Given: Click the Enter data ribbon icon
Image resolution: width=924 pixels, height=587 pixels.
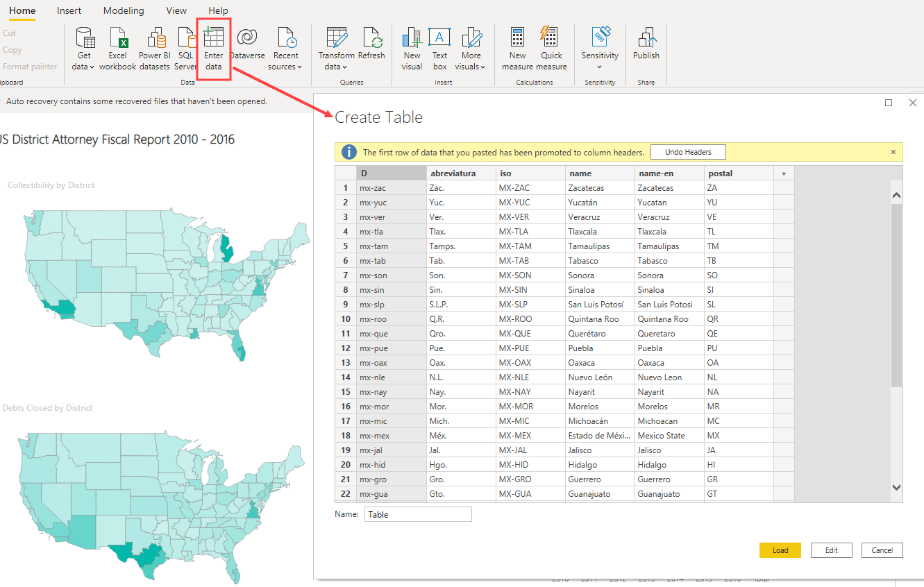Looking at the screenshot, I should click(x=214, y=37).
